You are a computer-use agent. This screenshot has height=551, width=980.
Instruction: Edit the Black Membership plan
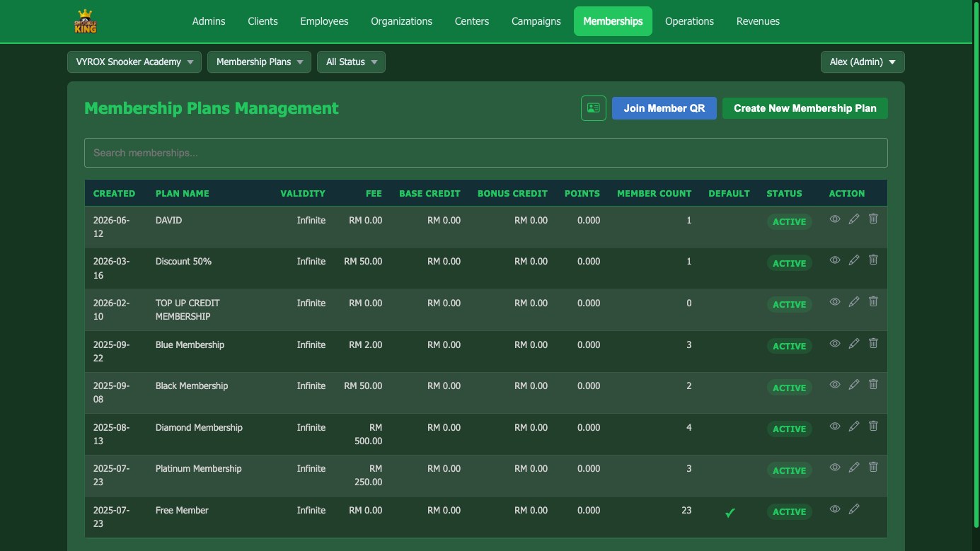coord(854,385)
